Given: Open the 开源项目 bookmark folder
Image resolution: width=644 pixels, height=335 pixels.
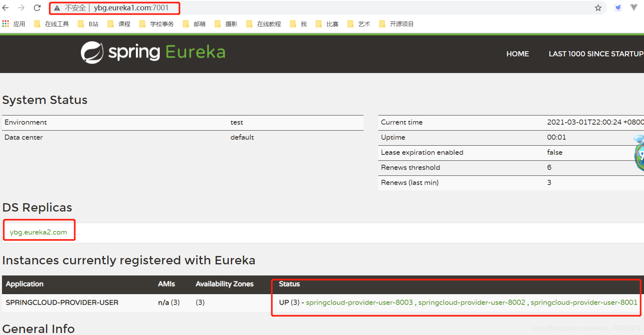Looking at the screenshot, I should (x=397, y=24).
